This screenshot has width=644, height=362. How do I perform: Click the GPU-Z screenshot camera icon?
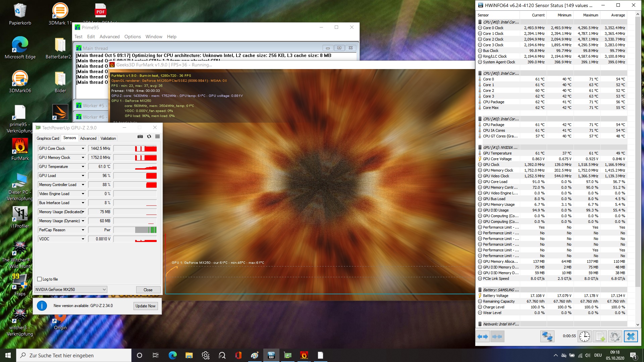coord(140,136)
